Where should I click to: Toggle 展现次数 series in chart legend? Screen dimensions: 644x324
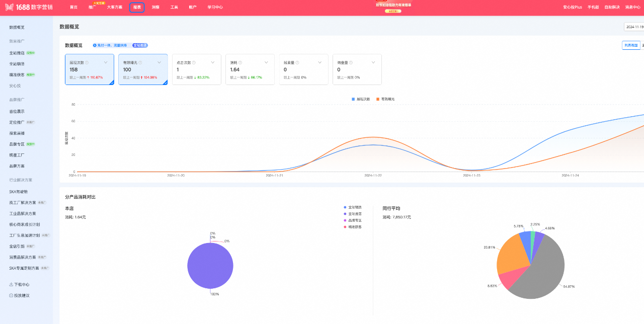[x=361, y=99]
